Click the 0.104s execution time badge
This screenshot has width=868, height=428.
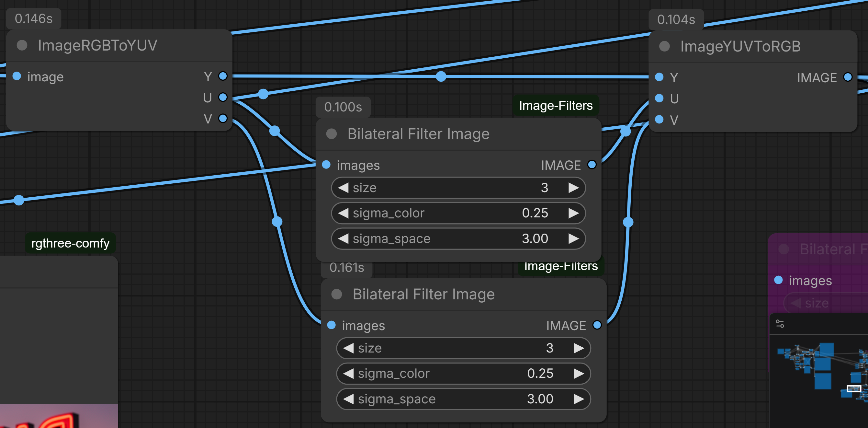[x=676, y=19]
